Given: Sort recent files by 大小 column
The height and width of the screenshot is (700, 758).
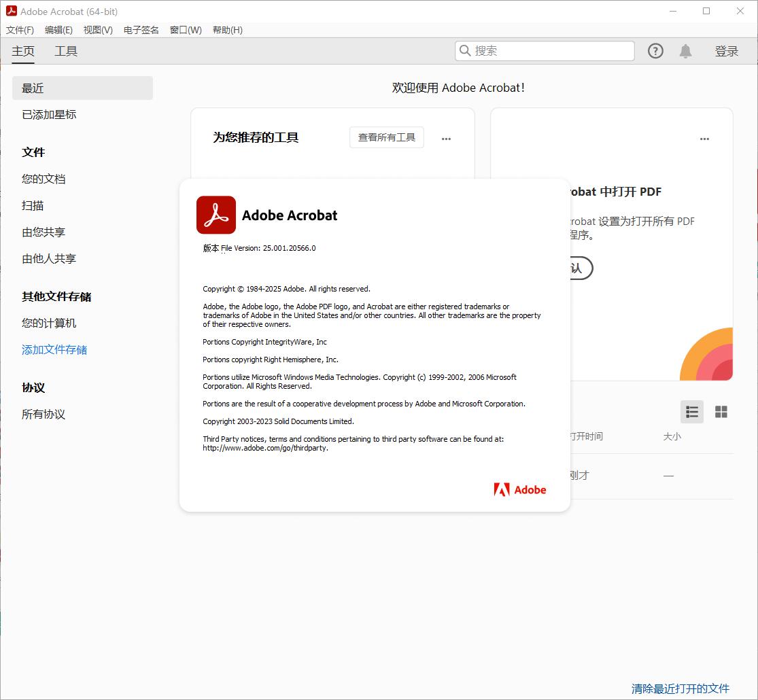Looking at the screenshot, I should (x=672, y=436).
